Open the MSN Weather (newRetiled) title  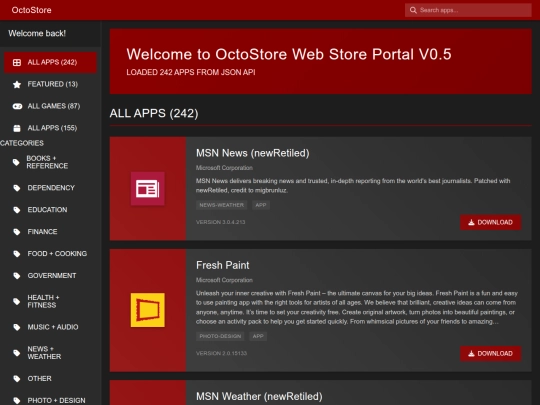[259, 396]
